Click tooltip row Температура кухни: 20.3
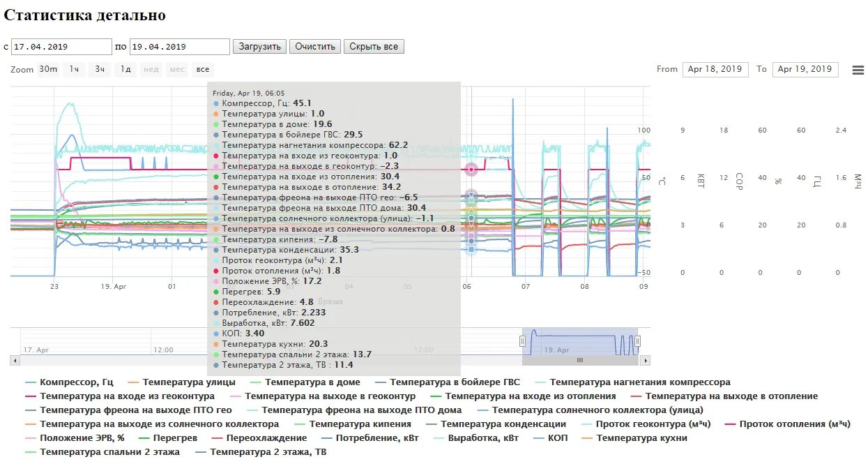Viewport: 868px width, 464px height. click(x=270, y=344)
